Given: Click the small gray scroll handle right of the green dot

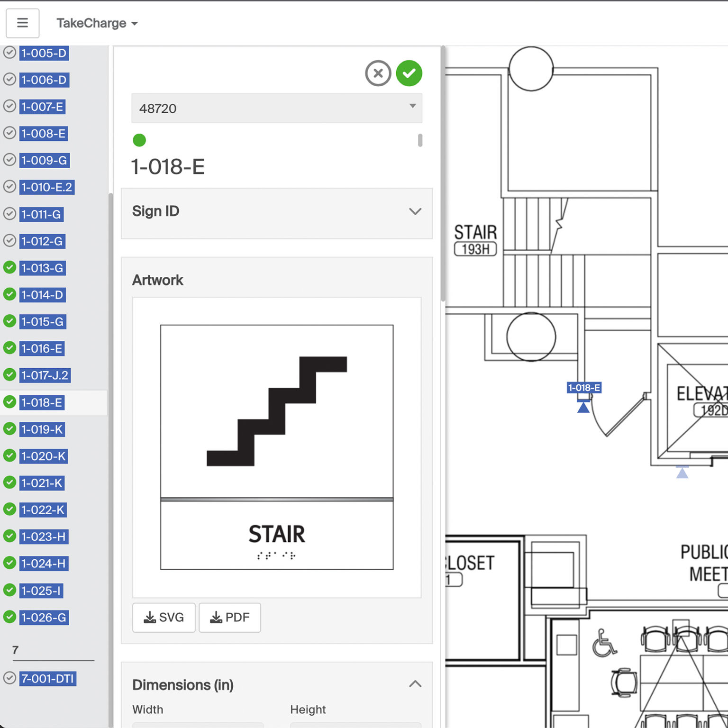Looking at the screenshot, I should coord(420,140).
